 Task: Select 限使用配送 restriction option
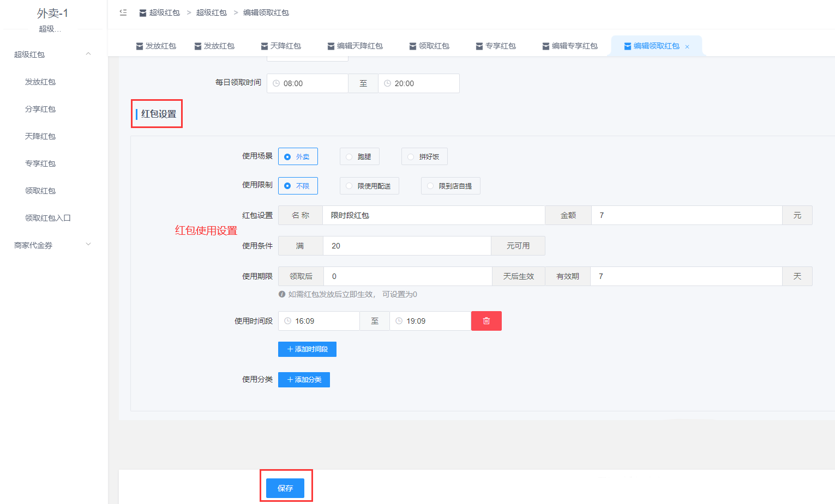(x=369, y=186)
